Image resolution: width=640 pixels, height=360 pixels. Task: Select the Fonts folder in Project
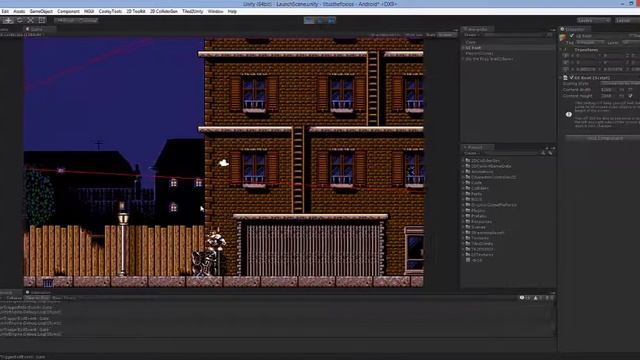coord(476,194)
